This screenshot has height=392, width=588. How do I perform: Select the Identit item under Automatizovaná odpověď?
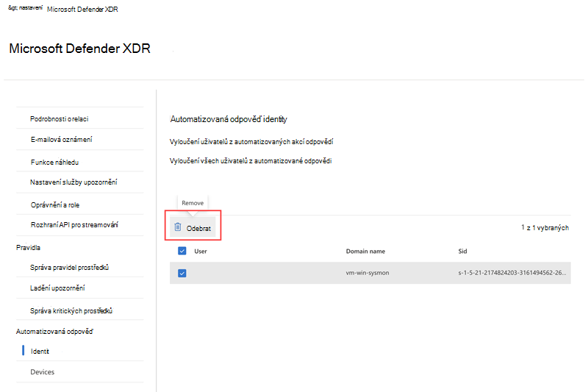(40, 351)
